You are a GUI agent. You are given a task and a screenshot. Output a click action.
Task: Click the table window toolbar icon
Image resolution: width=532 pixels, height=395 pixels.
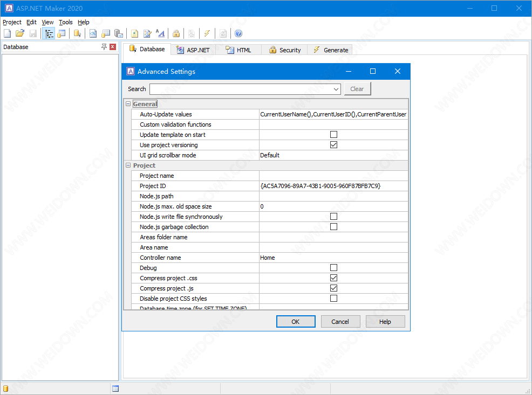(x=62, y=33)
